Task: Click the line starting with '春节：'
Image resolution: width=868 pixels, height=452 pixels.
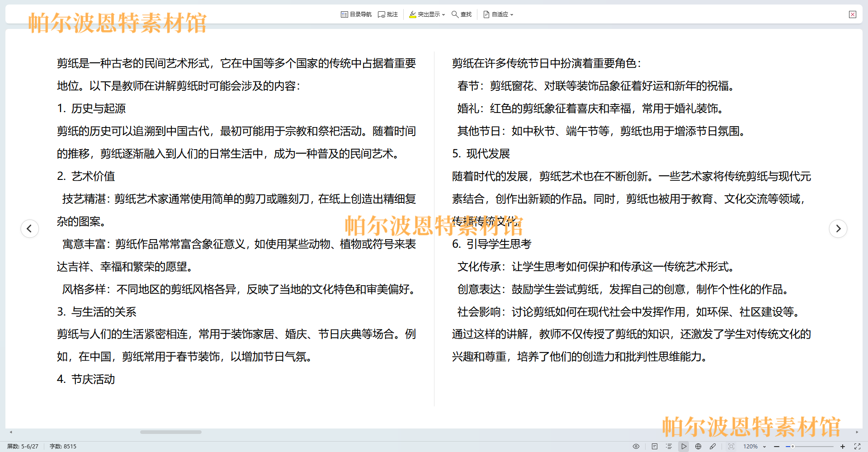Action: pos(595,86)
